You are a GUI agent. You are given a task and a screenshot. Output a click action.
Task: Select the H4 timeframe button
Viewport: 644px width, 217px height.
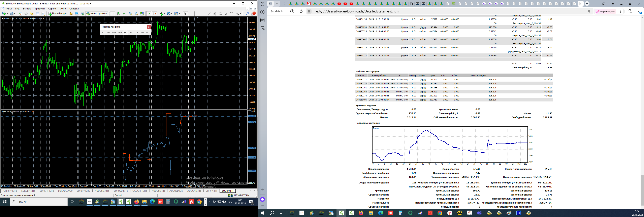pyautogui.click(x=131, y=33)
